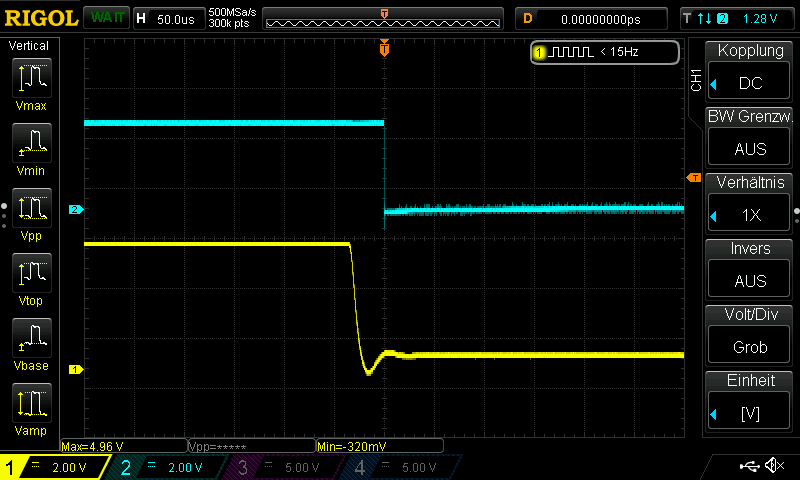Click the Max=4.96 V measurement readout
Screen dimensions: 800x480
click(x=123, y=446)
